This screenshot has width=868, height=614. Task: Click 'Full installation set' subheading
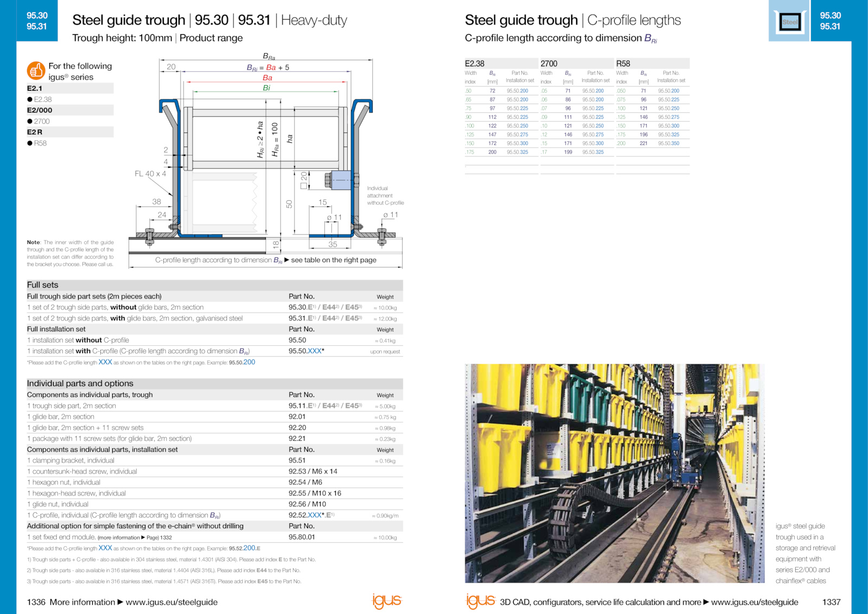coord(56,329)
